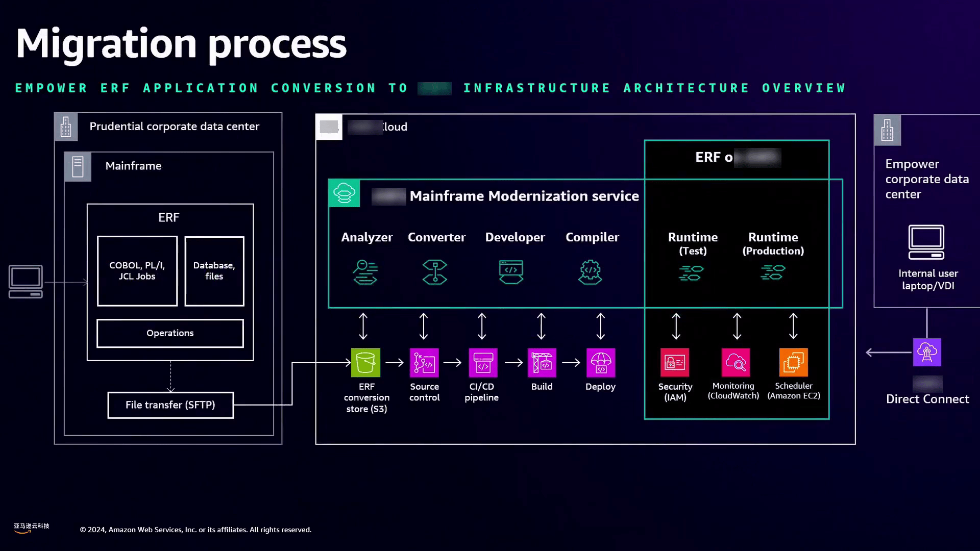Click the Scheduler (Amazon EC2) icon
The height and width of the screenshot is (551, 980).
point(794,363)
